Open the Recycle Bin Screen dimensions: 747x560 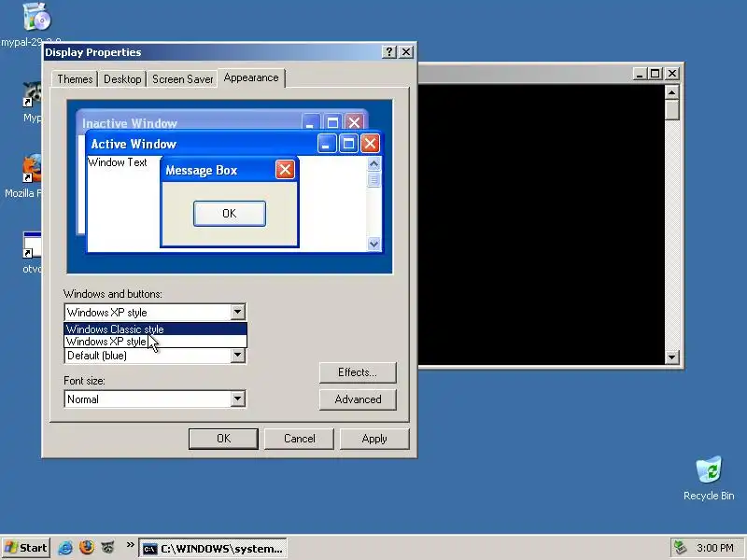pos(709,470)
